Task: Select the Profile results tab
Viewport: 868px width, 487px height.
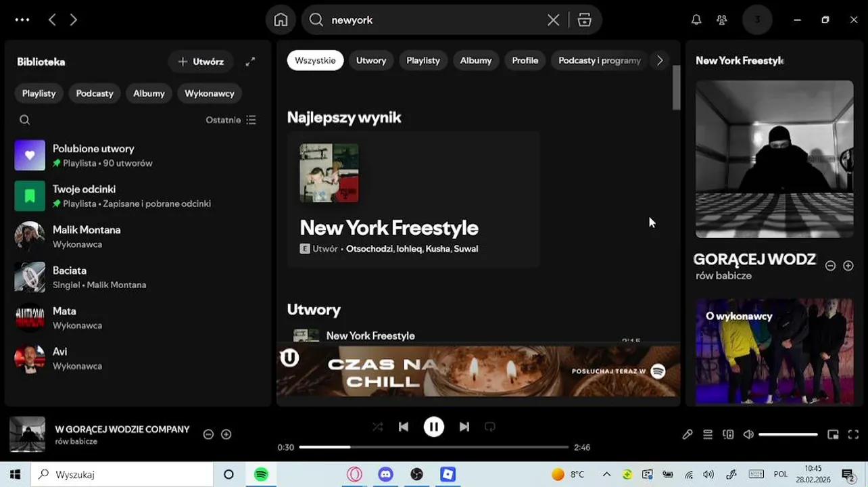Action: (x=525, y=60)
